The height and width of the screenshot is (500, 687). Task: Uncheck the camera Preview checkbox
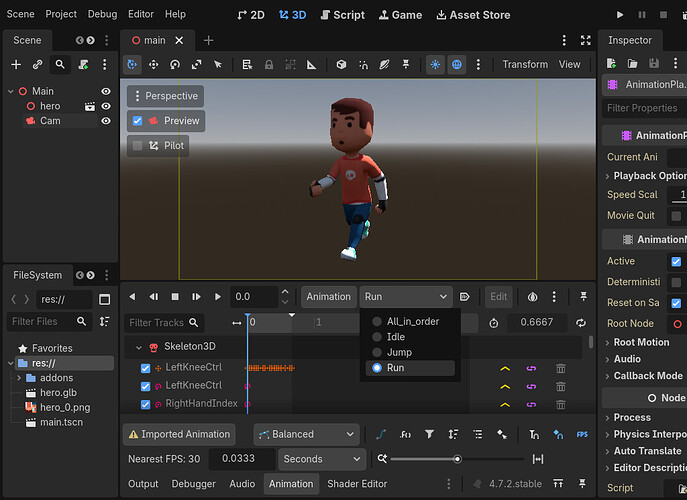coord(138,121)
